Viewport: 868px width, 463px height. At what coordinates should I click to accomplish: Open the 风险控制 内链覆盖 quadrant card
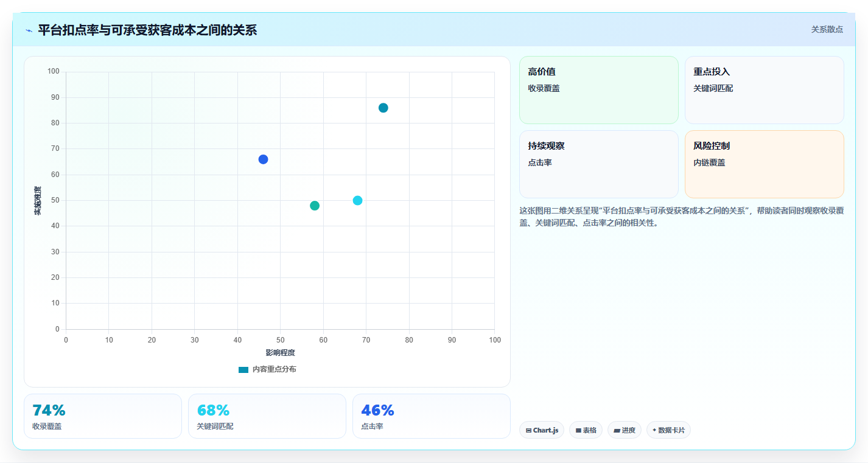tap(765, 164)
